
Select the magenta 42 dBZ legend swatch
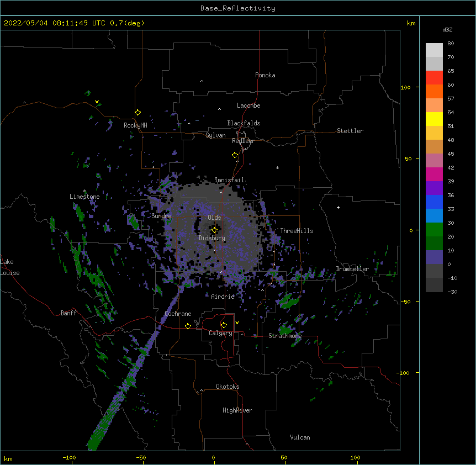pos(434,174)
